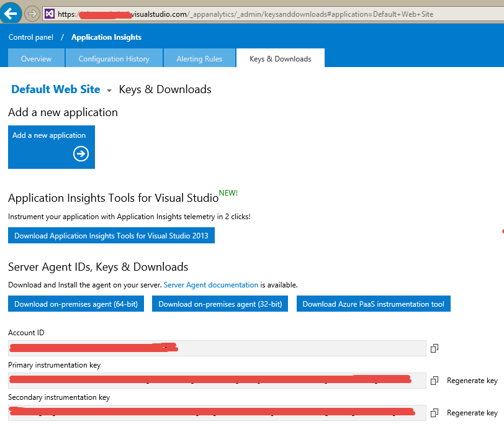Screen dimensions: 504x429
Task: Click the 'Add a new application' section heading
Action: [63, 112]
